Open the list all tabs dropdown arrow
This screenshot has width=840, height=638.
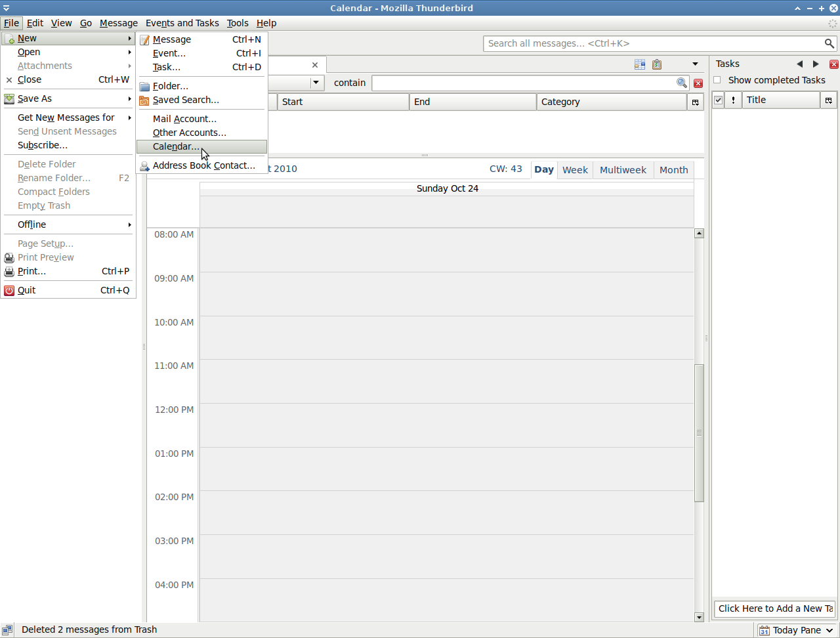tap(695, 64)
